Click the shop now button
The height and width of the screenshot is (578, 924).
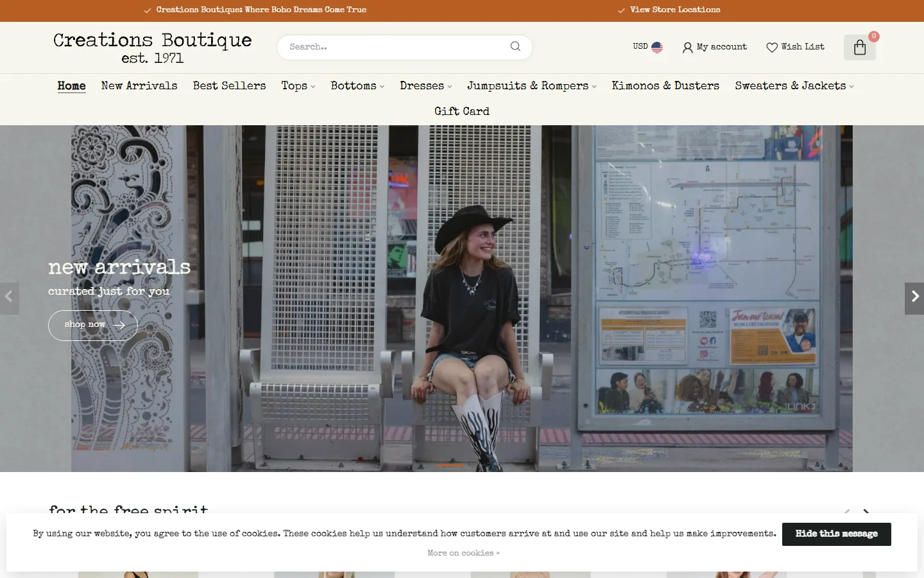(x=93, y=325)
